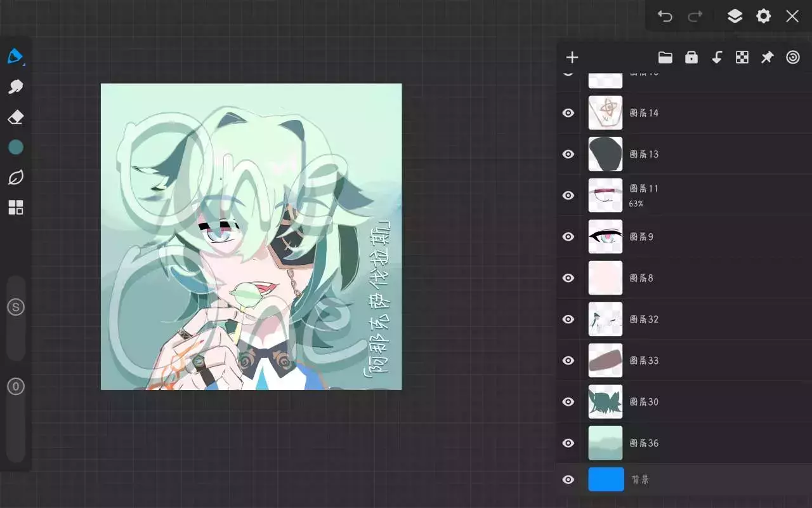The image size is (812, 508).
Task: Click the padlock icon in layer toolbar
Action: click(x=691, y=58)
